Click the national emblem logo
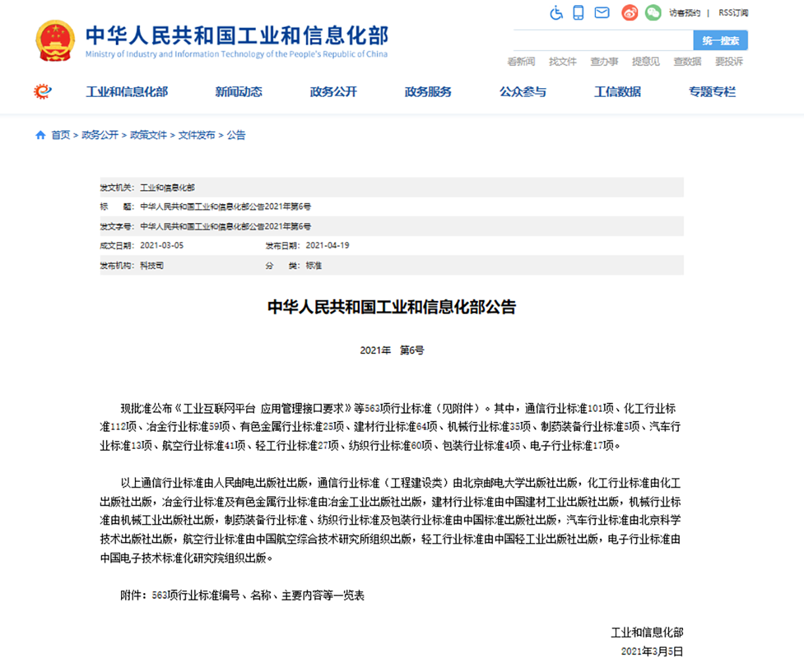Screen dimensions: 804x672 (55, 41)
